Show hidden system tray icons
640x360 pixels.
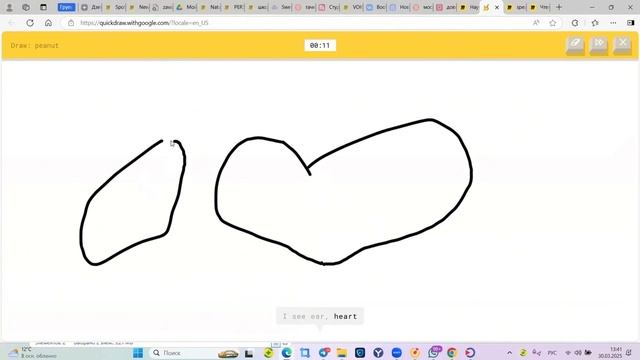[509, 353]
